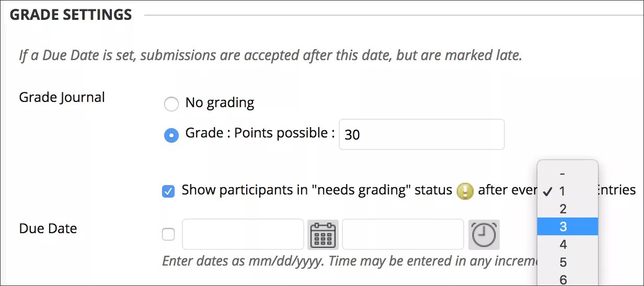The height and width of the screenshot is (286, 644).
Task: Open the due time clock picker
Action: pos(484,235)
